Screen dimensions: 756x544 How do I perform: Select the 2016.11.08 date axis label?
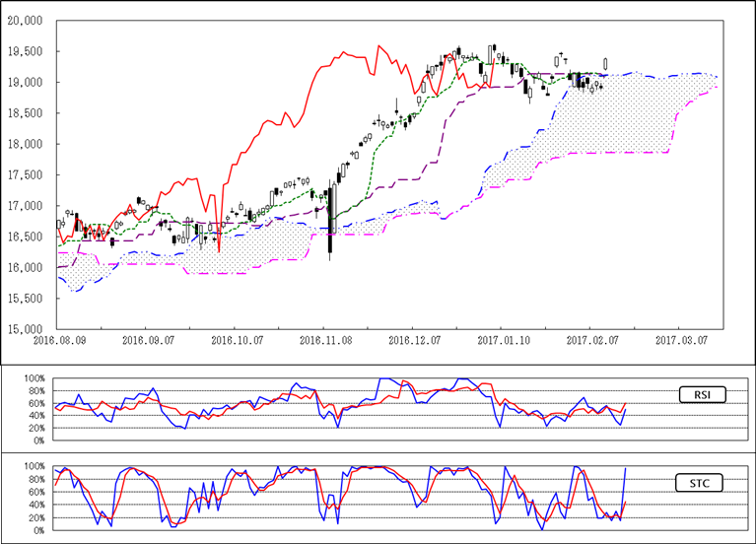[x=323, y=338]
